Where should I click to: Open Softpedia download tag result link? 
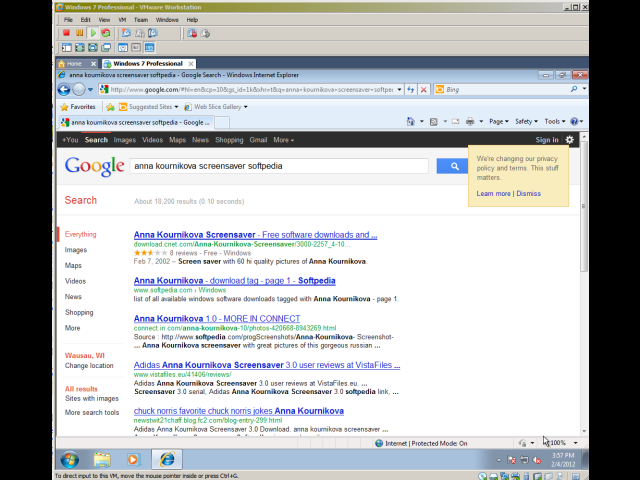[x=234, y=281]
